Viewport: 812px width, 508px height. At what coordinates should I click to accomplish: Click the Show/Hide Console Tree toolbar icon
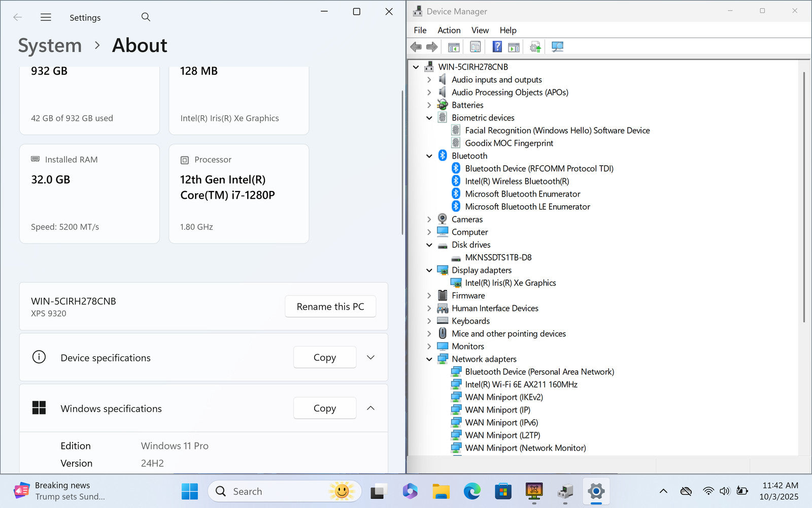click(454, 47)
